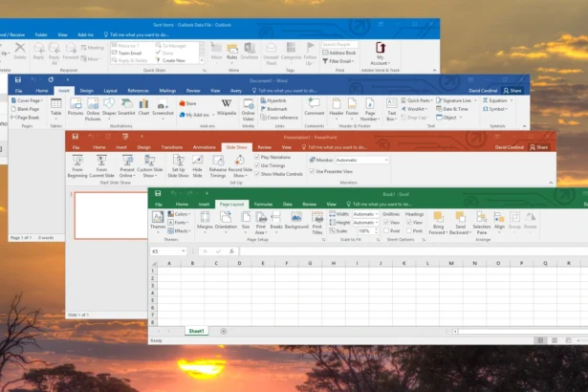The image size is (588, 392).
Task: Toggle Headings View checkbox in Excel
Action: coord(409,223)
